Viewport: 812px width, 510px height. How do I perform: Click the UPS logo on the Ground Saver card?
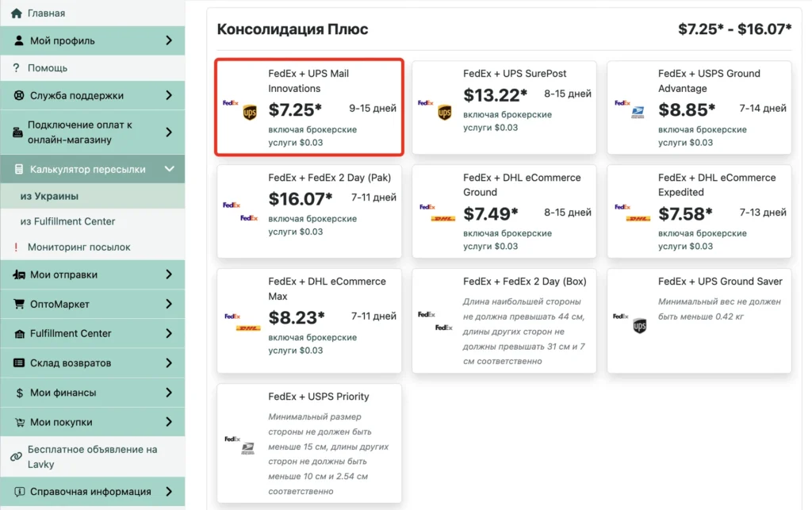pos(640,326)
